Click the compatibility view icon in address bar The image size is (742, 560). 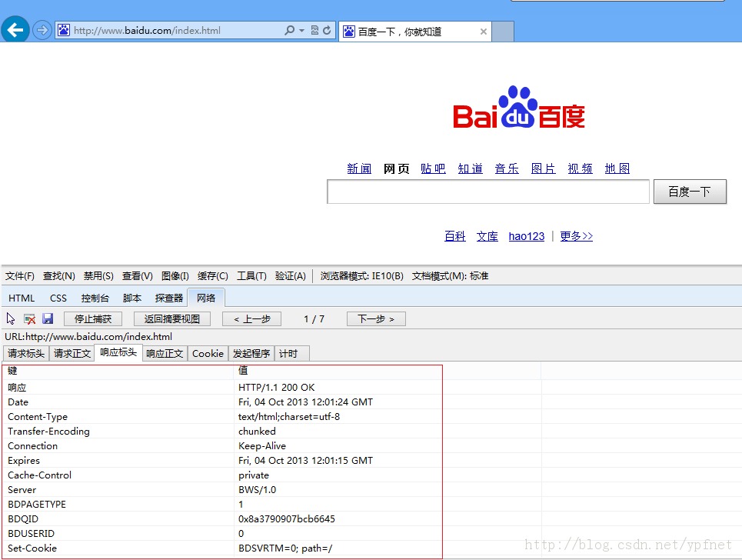(314, 30)
